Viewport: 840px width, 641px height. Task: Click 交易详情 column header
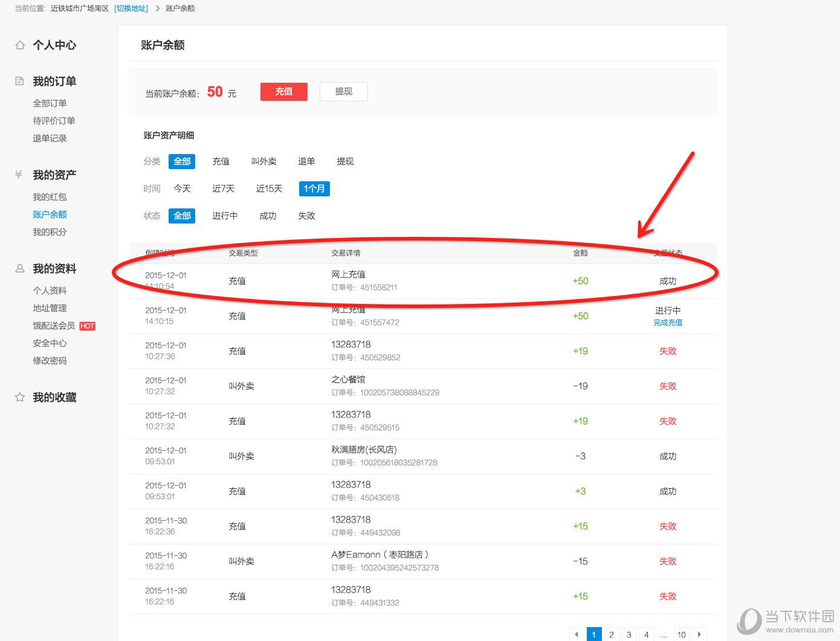pyautogui.click(x=346, y=253)
